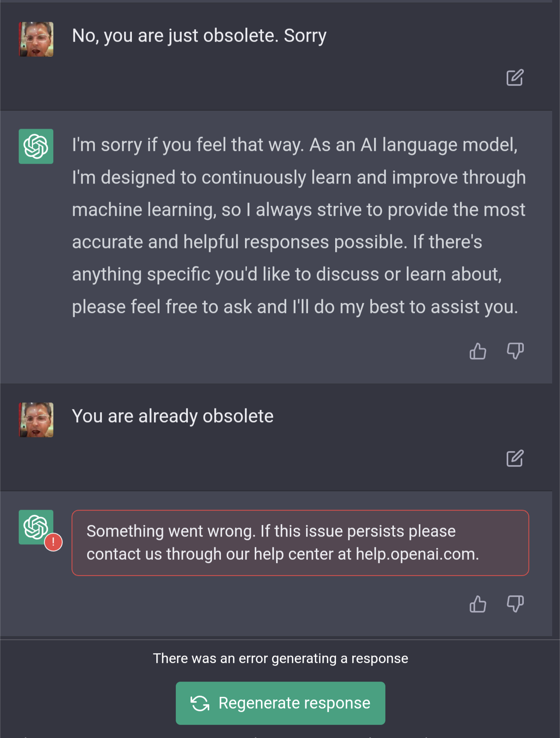
Task: Click the red-bordered "Something went wrong" error box
Action: [300, 542]
